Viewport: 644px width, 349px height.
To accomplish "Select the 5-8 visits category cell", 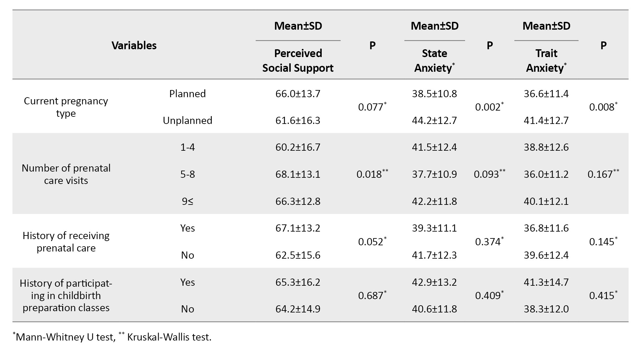I will pos(187,174).
